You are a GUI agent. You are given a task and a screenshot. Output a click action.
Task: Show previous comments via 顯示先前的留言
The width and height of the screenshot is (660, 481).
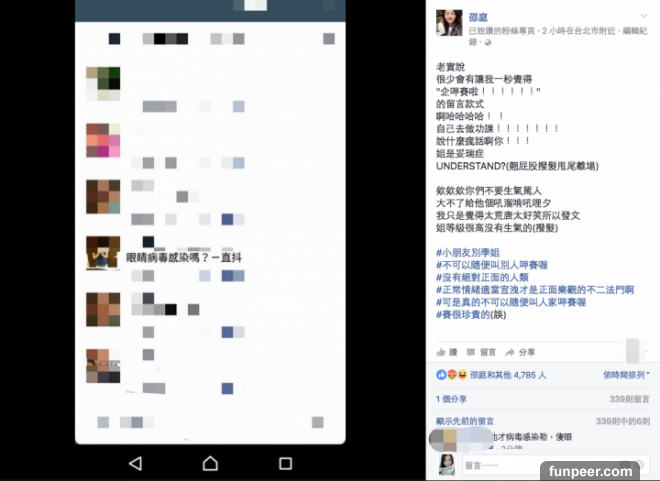465,421
